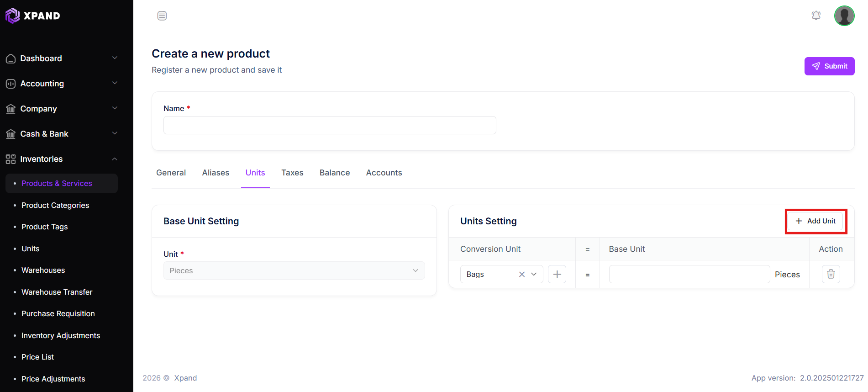Click the product Name input field

point(330,125)
